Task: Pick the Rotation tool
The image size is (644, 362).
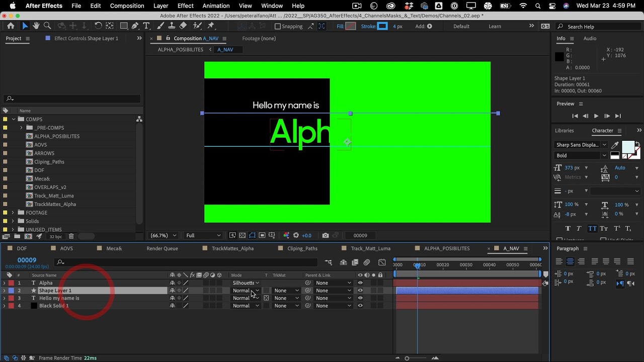Action: pyautogui.click(x=98, y=26)
